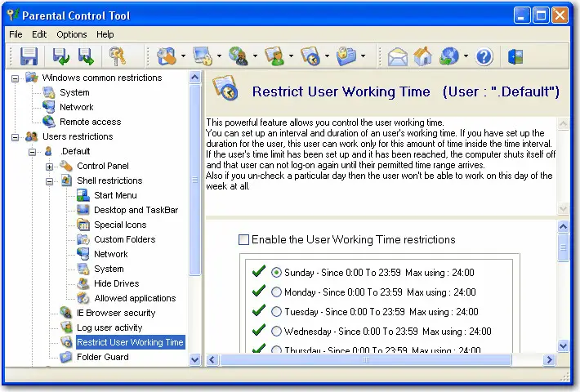Select the Tuesday radio button
This screenshot has height=392, width=580.
pyautogui.click(x=276, y=312)
